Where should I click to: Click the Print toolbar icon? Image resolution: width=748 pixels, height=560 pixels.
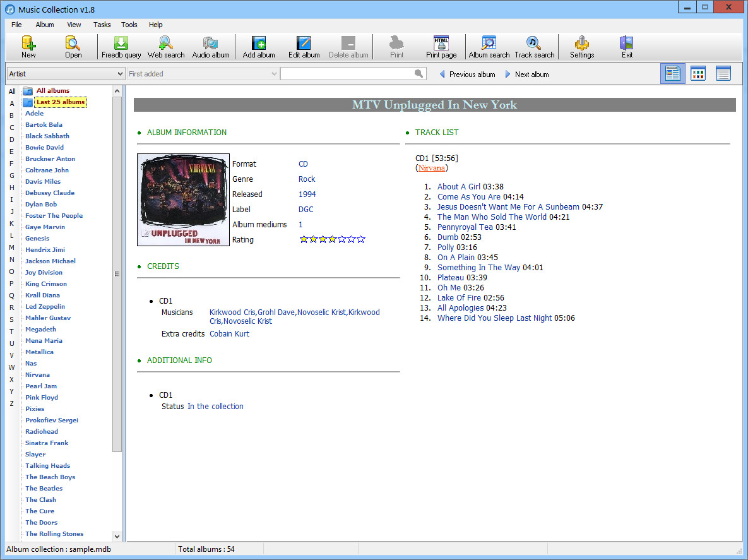(x=396, y=47)
